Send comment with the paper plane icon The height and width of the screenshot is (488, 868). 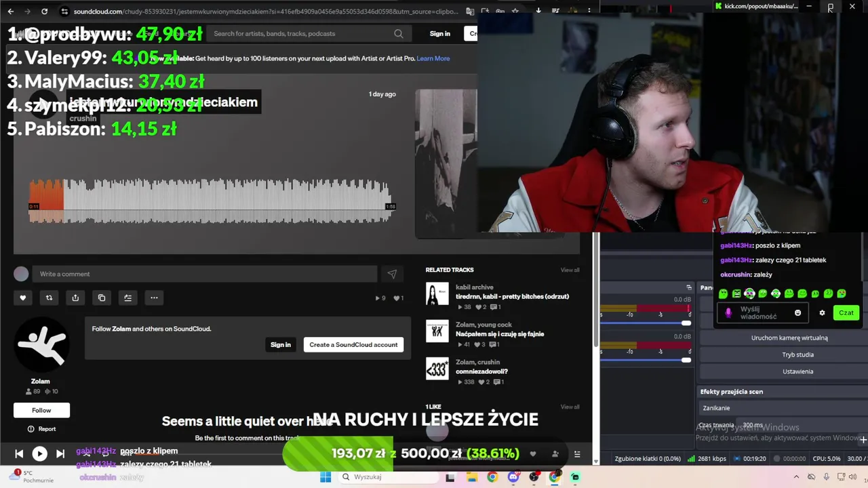392,274
